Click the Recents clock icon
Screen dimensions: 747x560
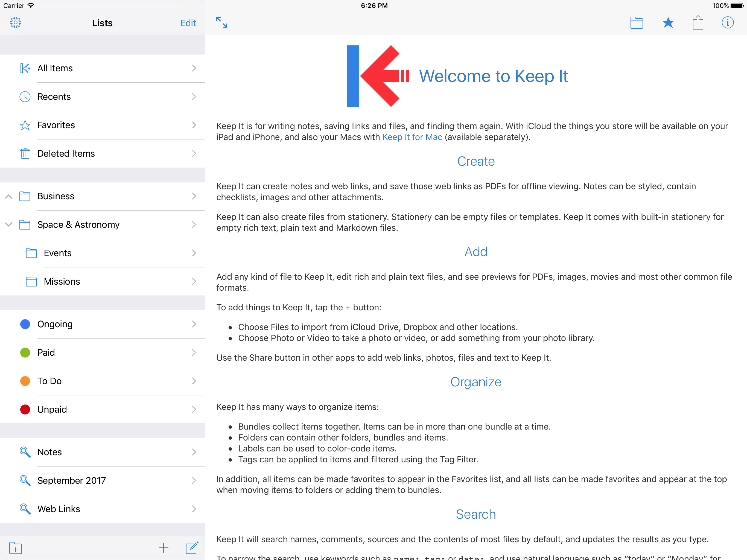point(25,97)
